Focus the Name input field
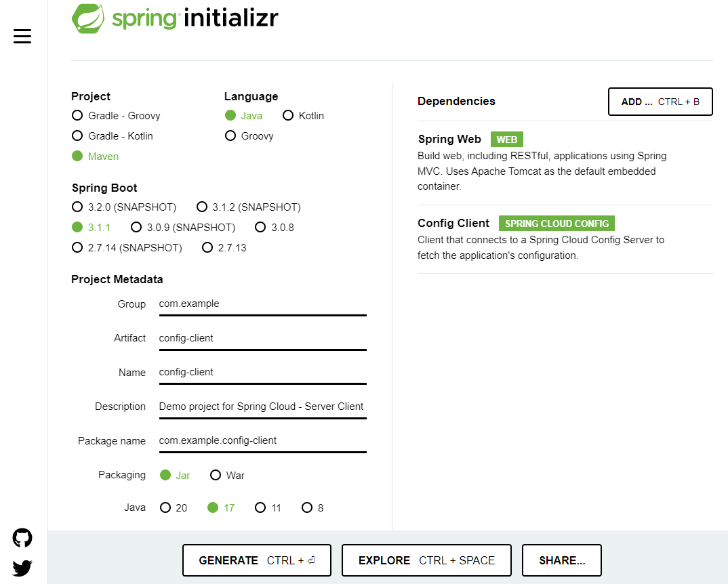Image resolution: width=728 pixels, height=584 pixels. click(263, 373)
